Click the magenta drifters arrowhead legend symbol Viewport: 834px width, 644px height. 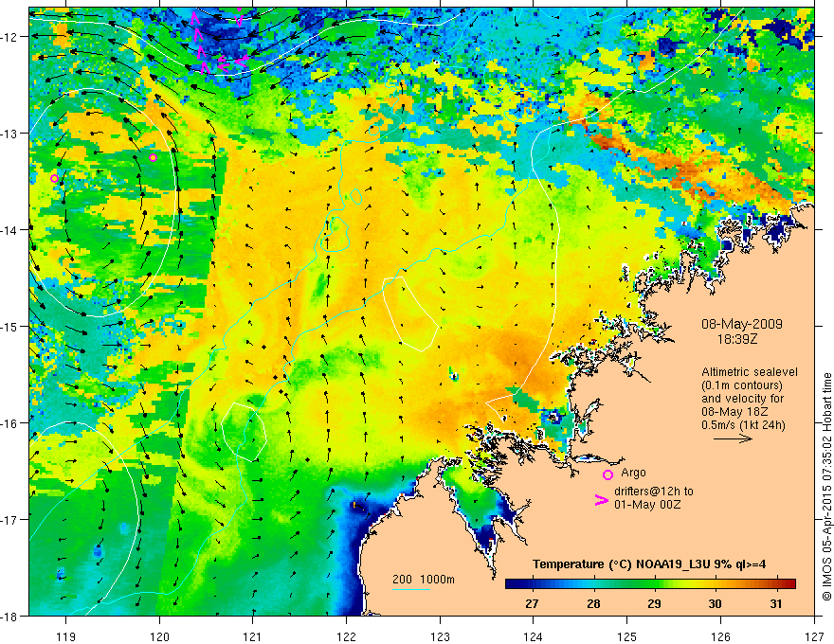(602, 500)
